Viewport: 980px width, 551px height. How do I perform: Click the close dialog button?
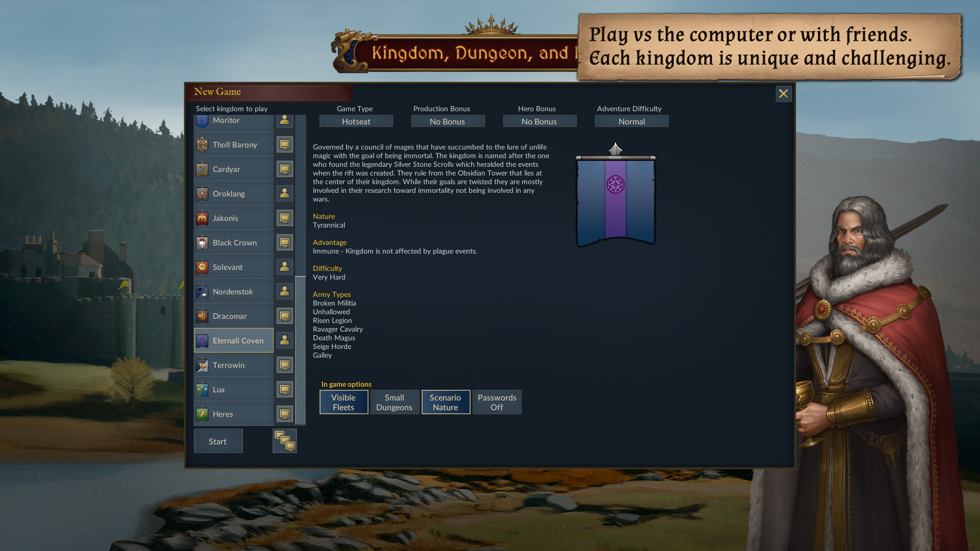pyautogui.click(x=783, y=93)
